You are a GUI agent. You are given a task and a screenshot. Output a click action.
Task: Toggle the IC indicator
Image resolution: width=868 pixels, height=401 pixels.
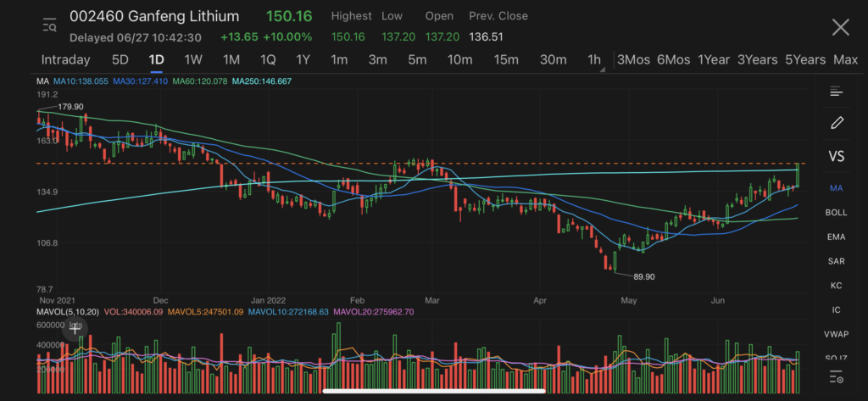(x=836, y=310)
